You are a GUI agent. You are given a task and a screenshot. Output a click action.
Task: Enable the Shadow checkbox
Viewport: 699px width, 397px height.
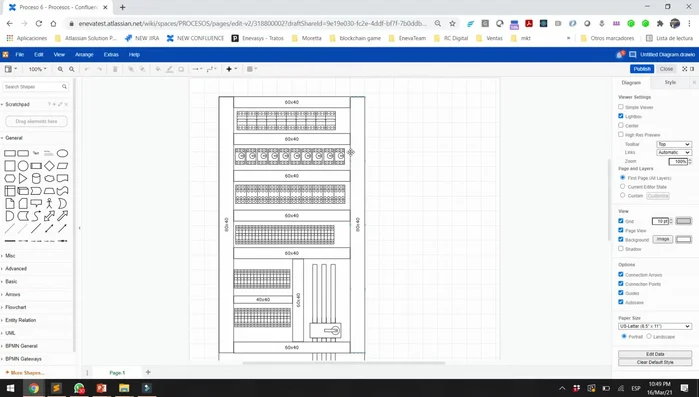click(621, 249)
